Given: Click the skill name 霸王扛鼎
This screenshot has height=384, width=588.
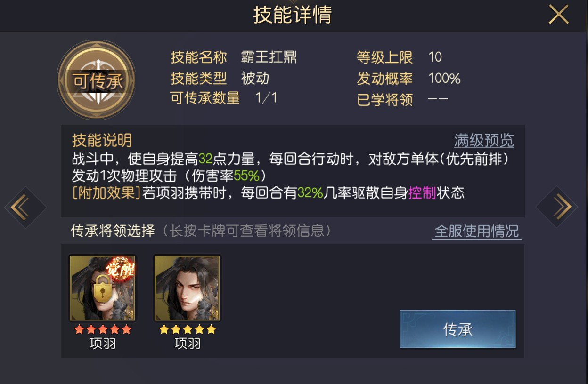Looking at the screenshot, I should [269, 57].
